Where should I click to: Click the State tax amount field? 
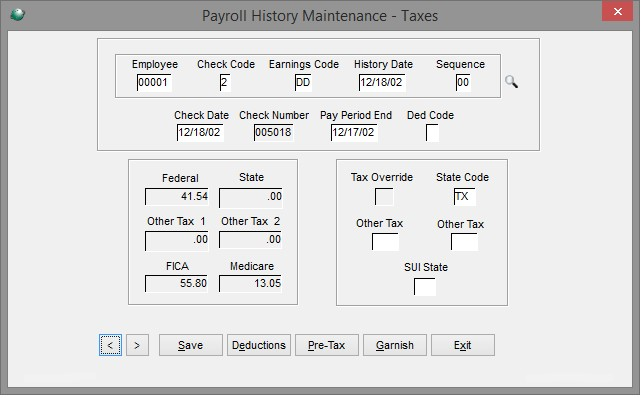pyautogui.click(x=251, y=198)
